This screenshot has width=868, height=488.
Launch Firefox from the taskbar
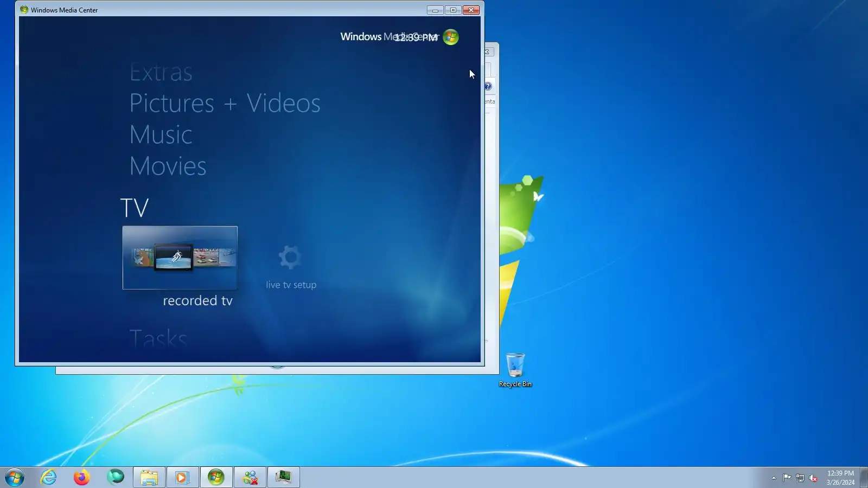(x=82, y=477)
